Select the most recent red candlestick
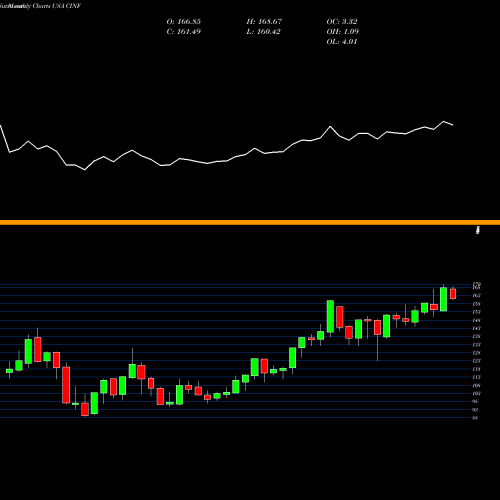Viewport: 500px width, 500px height. (453, 294)
